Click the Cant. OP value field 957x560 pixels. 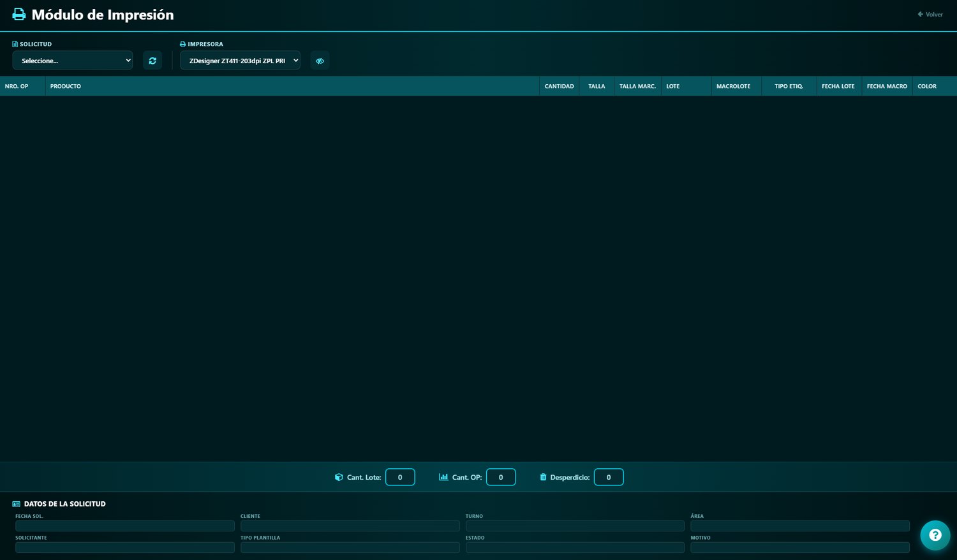501,477
